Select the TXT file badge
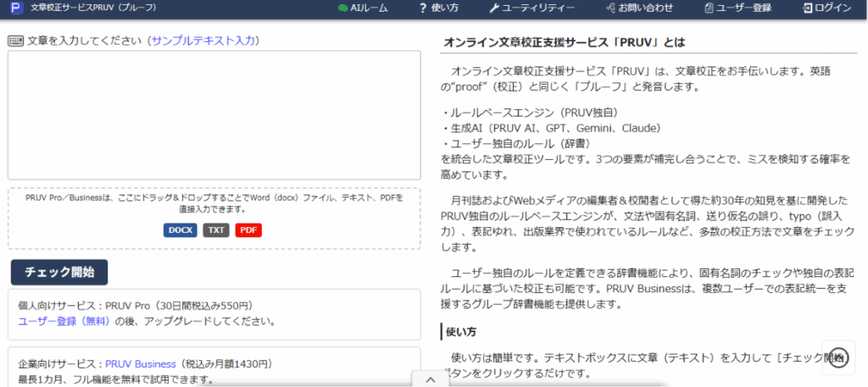The height and width of the screenshot is (387, 868). point(216,230)
